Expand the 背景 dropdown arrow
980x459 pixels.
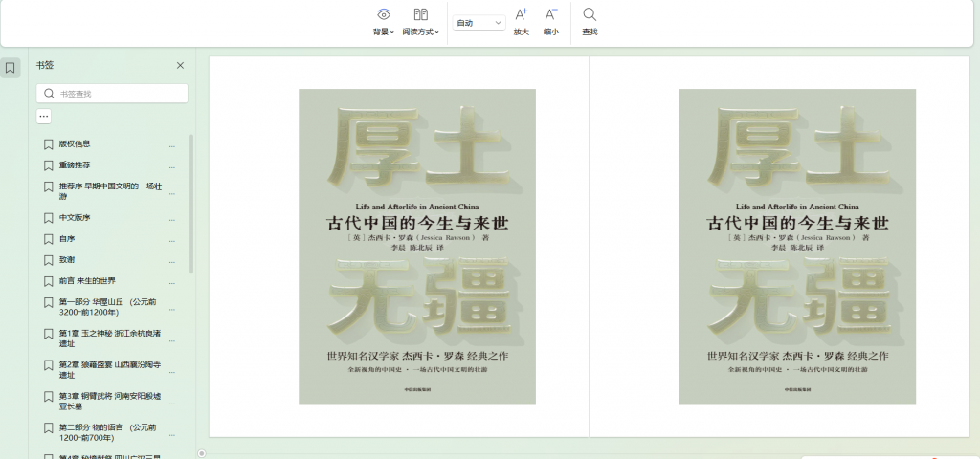tap(391, 32)
